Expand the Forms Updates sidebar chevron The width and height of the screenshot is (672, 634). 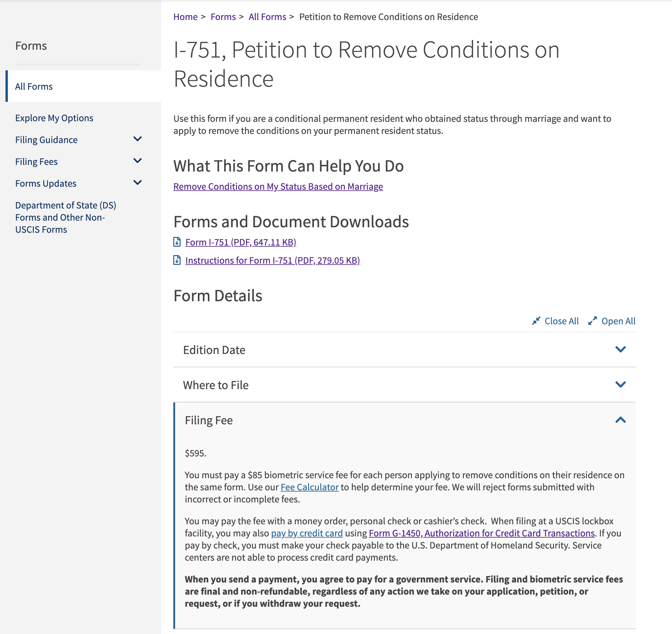[x=138, y=182]
